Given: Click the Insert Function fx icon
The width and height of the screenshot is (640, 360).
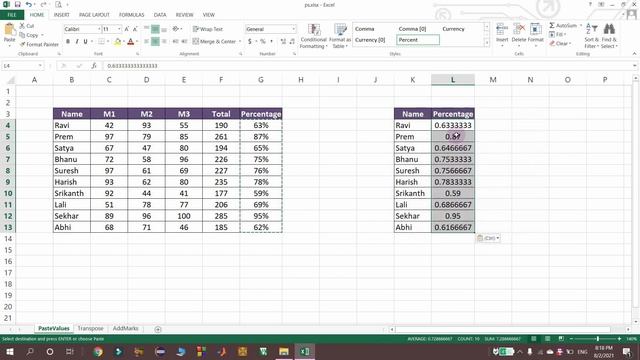Looking at the screenshot, I should click(x=94, y=66).
